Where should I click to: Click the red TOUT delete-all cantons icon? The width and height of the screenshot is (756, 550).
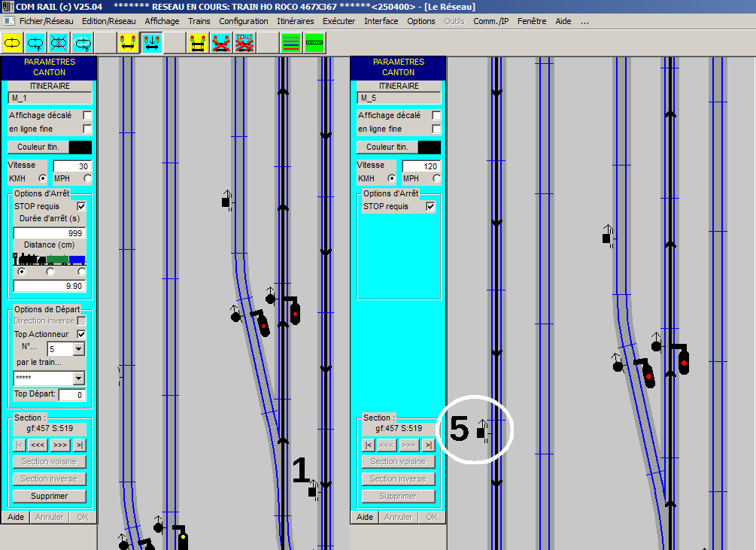pyautogui.click(x=244, y=43)
